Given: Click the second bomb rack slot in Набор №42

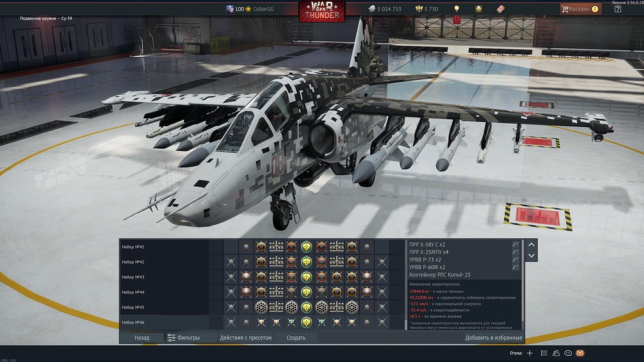Looking at the screenshot, I should [336, 262].
